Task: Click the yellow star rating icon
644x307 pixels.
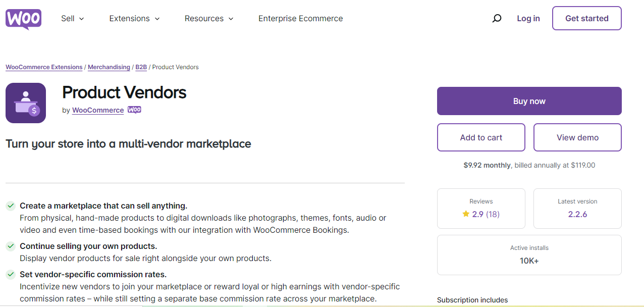Action: tap(466, 214)
